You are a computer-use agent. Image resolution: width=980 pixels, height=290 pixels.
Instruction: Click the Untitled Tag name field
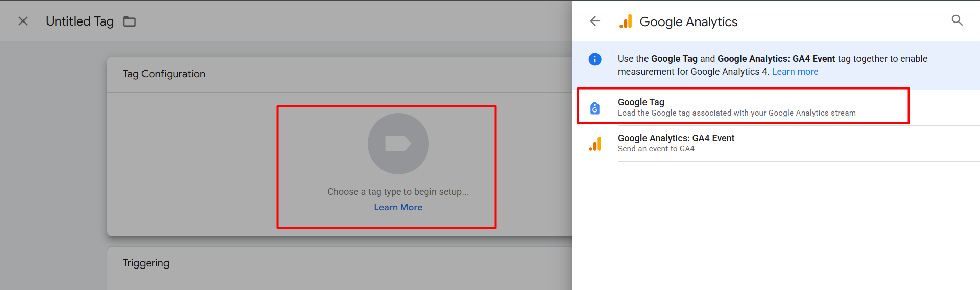point(80,21)
